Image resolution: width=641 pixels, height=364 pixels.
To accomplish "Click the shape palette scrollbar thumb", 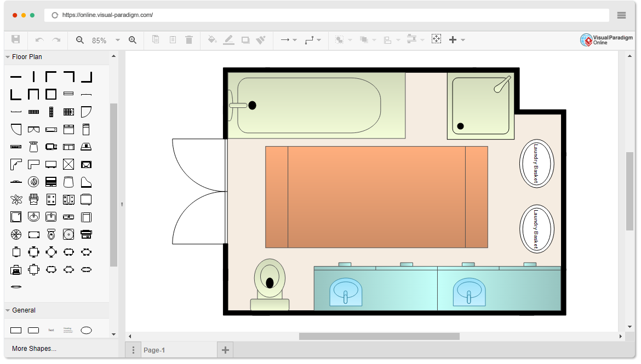I will pos(113,185).
